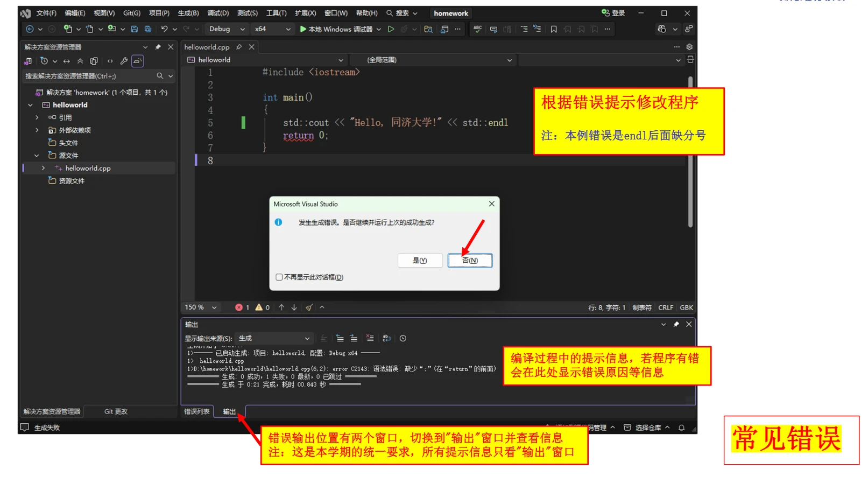Collapse the helloworld project node

31,105
